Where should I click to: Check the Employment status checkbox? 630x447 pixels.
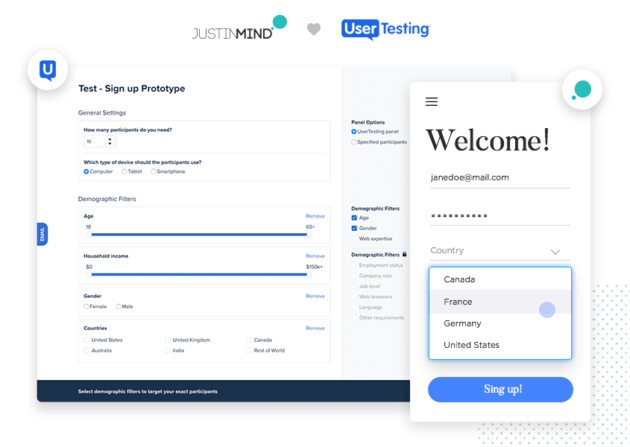(354, 265)
